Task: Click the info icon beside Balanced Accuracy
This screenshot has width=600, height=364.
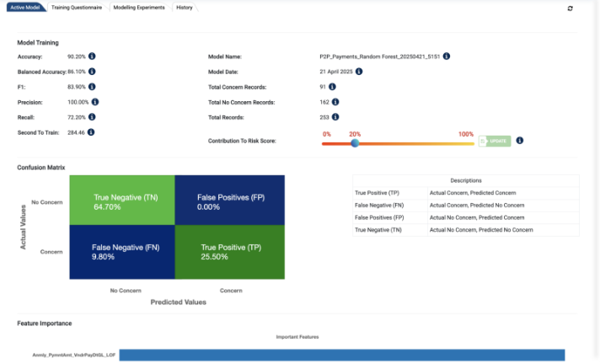Action: tap(92, 72)
